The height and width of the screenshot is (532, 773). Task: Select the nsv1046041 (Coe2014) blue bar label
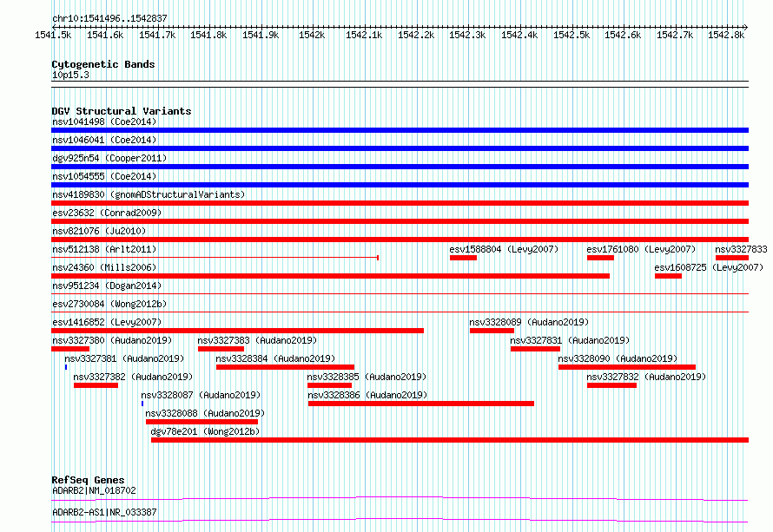click(x=104, y=140)
